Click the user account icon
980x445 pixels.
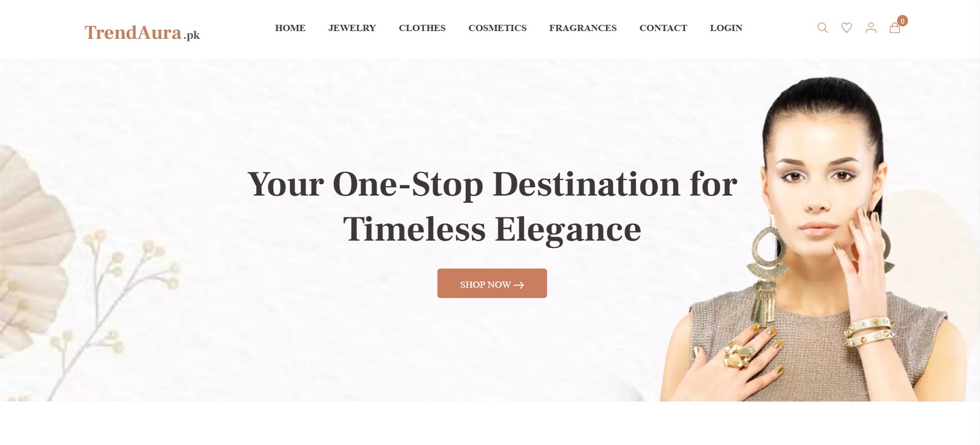871,28
